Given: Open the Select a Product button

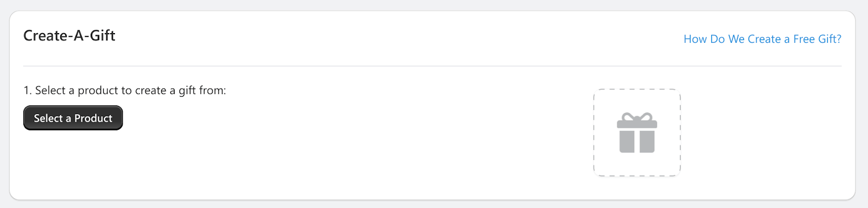Looking at the screenshot, I should (73, 118).
